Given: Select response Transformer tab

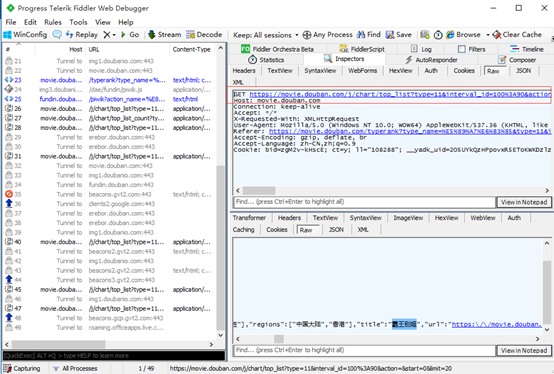Looking at the screenshot, I should (249, 218).
